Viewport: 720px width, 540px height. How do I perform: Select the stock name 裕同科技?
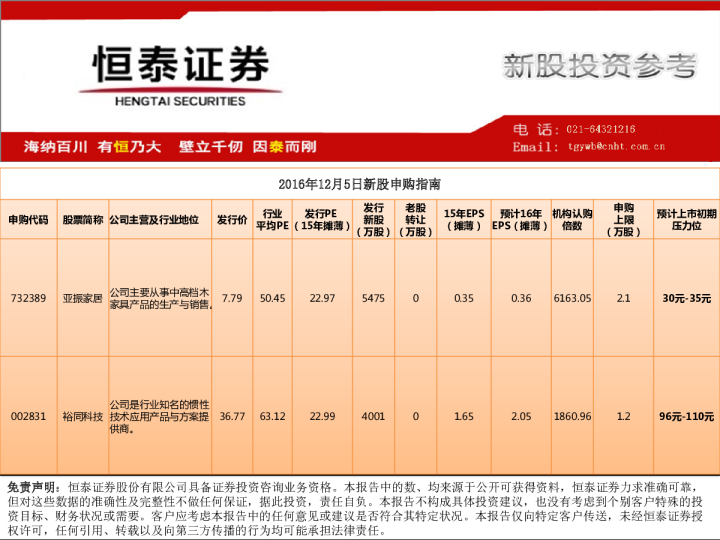[83, 416]
